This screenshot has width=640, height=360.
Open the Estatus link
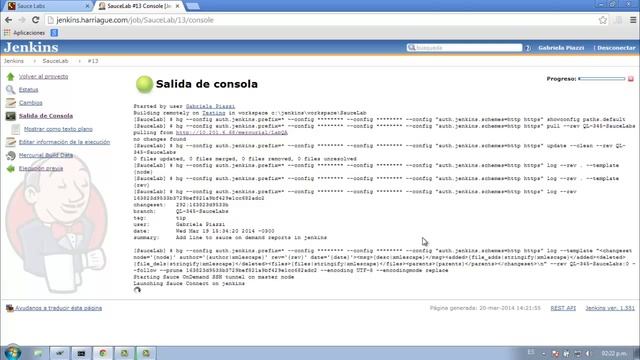(x=29, y=90)
